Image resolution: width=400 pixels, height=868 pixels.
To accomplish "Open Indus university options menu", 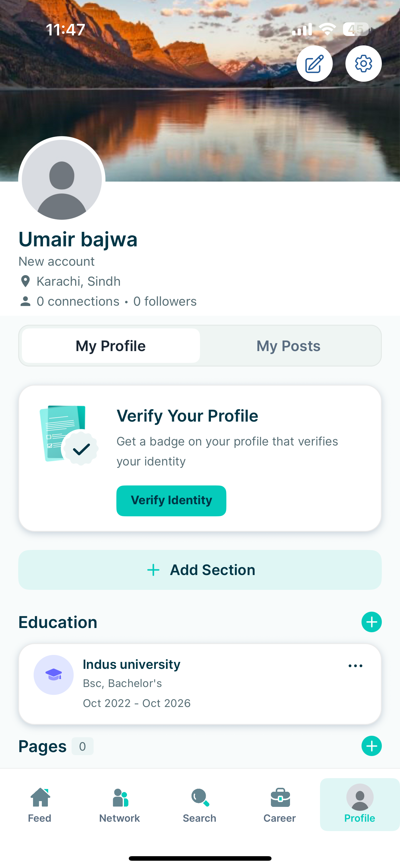I will [x=355, y=666].
